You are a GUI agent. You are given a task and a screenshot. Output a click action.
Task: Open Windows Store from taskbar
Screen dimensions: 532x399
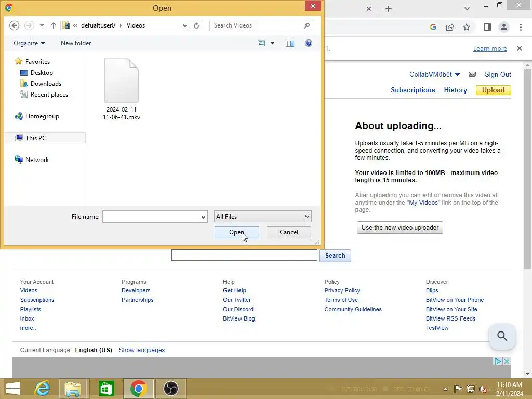click(x=106, y=389)
